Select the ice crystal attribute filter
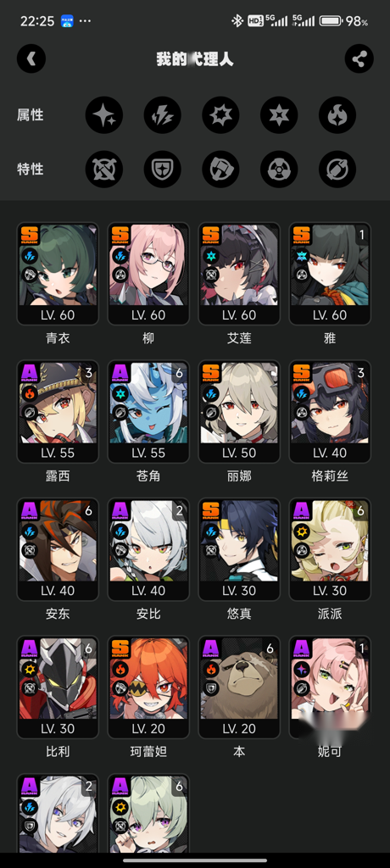The height and width of the screenshot is (868, 390). [x=220, y=115]
